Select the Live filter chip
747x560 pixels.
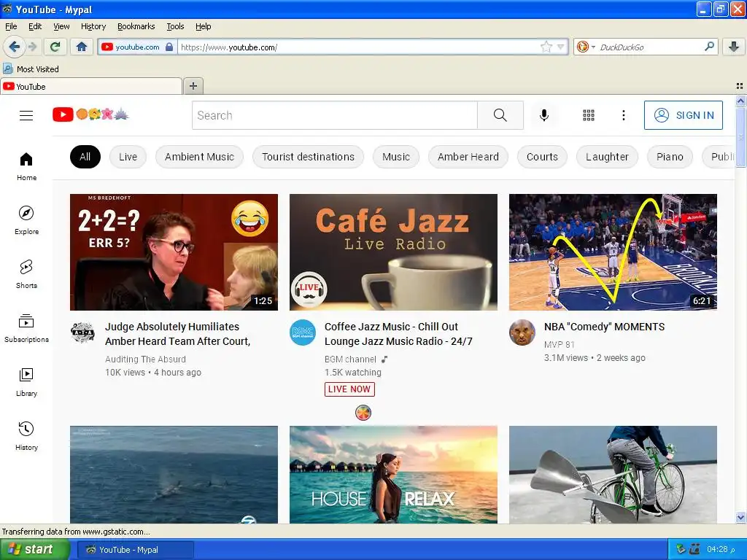click(x=128, y=157)
